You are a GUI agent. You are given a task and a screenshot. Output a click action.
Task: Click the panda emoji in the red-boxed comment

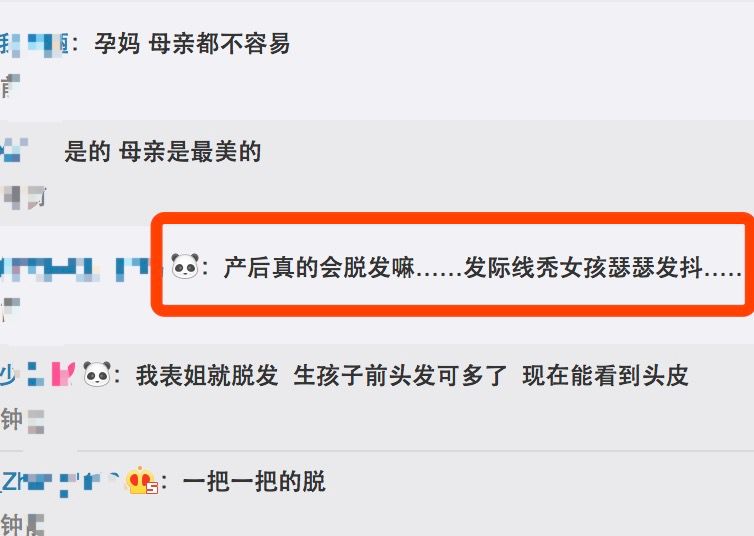tap(185, 266)
